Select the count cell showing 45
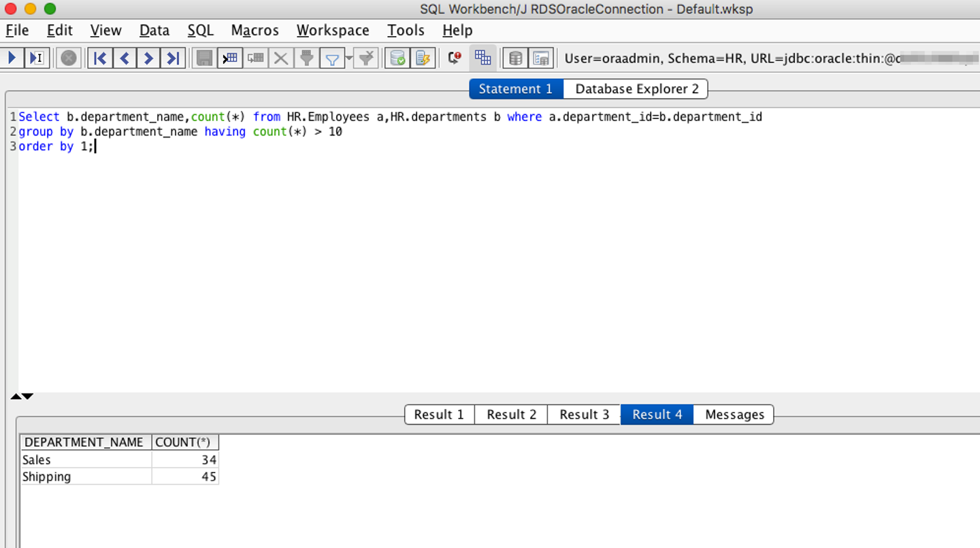980x548 pixels. (185, 477)
